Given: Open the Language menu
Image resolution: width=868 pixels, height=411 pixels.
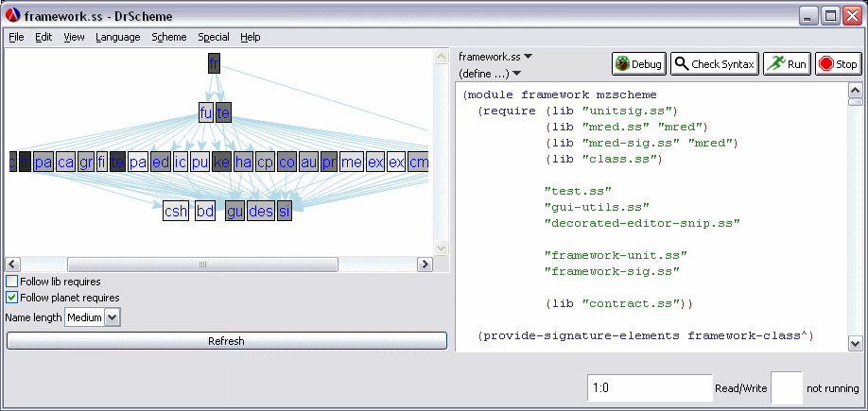Looking at the screenshot, I should coord(118,37).
